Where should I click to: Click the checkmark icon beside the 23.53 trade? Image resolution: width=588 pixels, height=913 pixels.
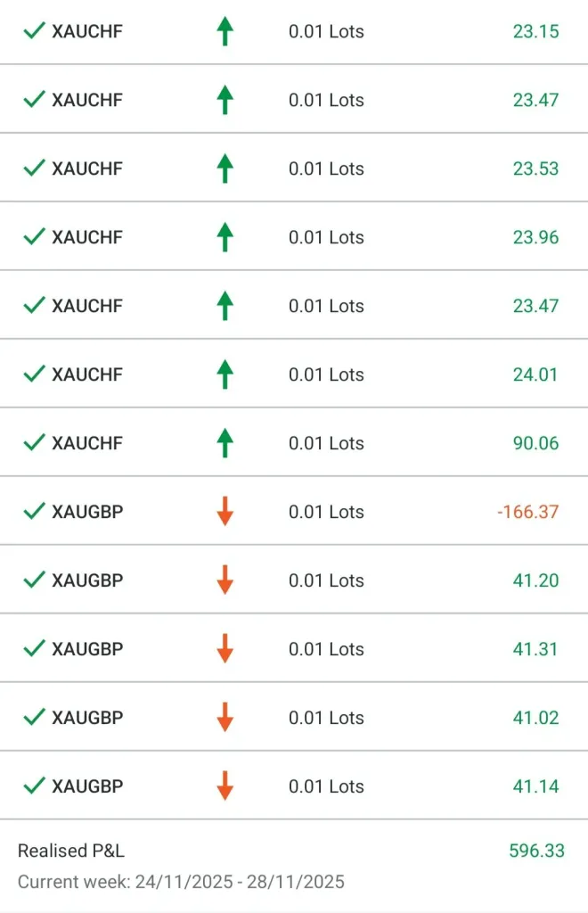point(35,169)
